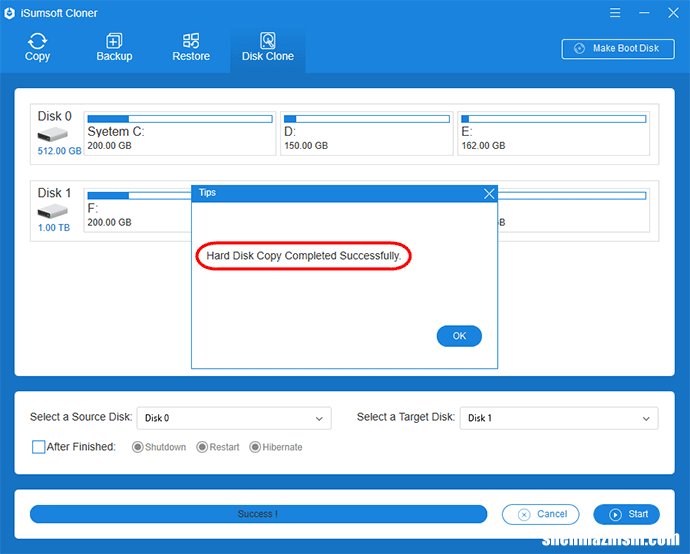Enable the After Finished checkbox
The height and width of the screenshot is (554, 690).
(x=38, y=447)
